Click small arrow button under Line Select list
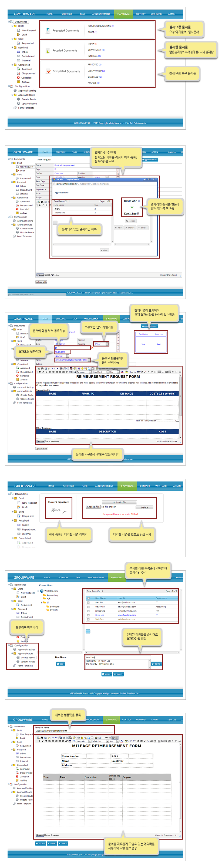This screenshot has height=868, width=222. point(55,222)
